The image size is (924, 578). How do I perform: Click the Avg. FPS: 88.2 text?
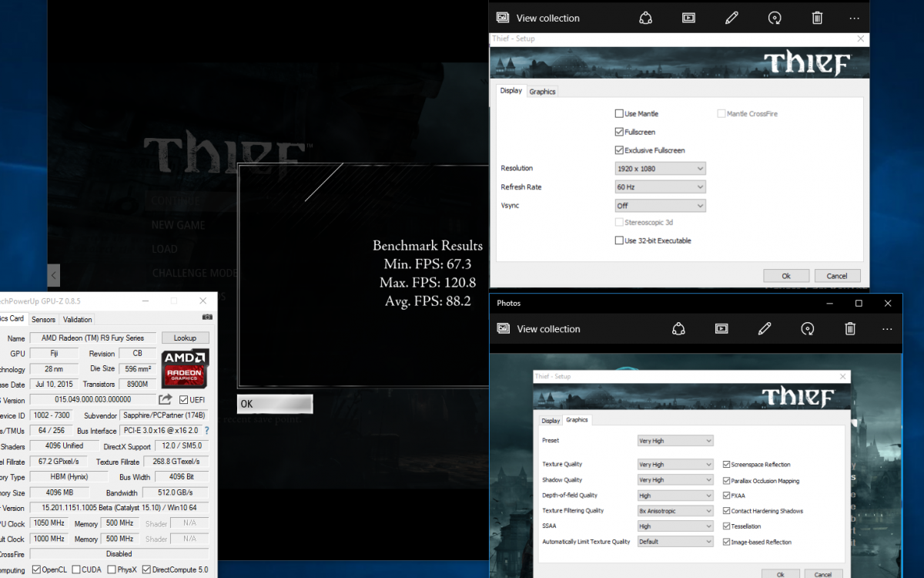(x=427, y=301)
